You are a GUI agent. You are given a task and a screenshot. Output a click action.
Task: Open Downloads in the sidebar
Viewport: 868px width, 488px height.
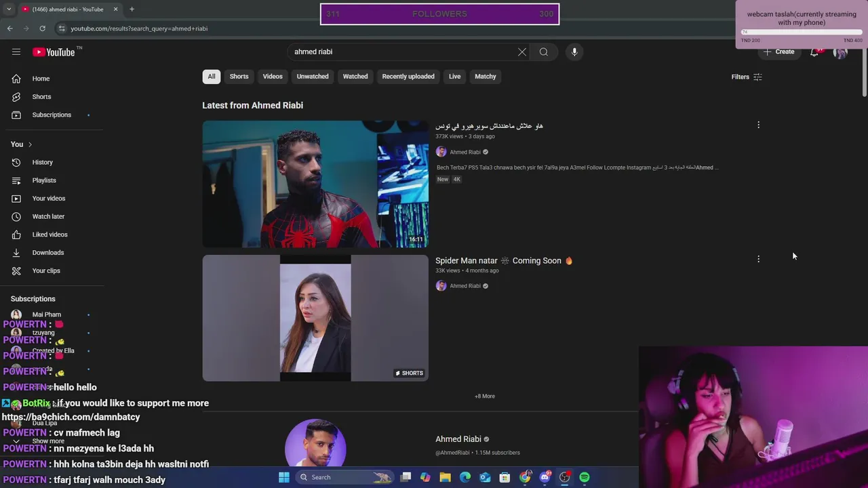click(x=47, y=252)
